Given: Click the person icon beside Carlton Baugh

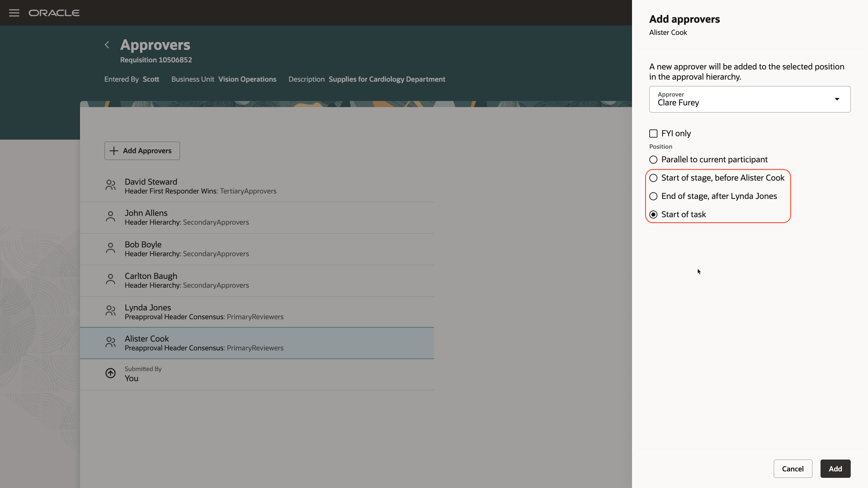Looking at the screenshot, I should [x=110, y=280].
